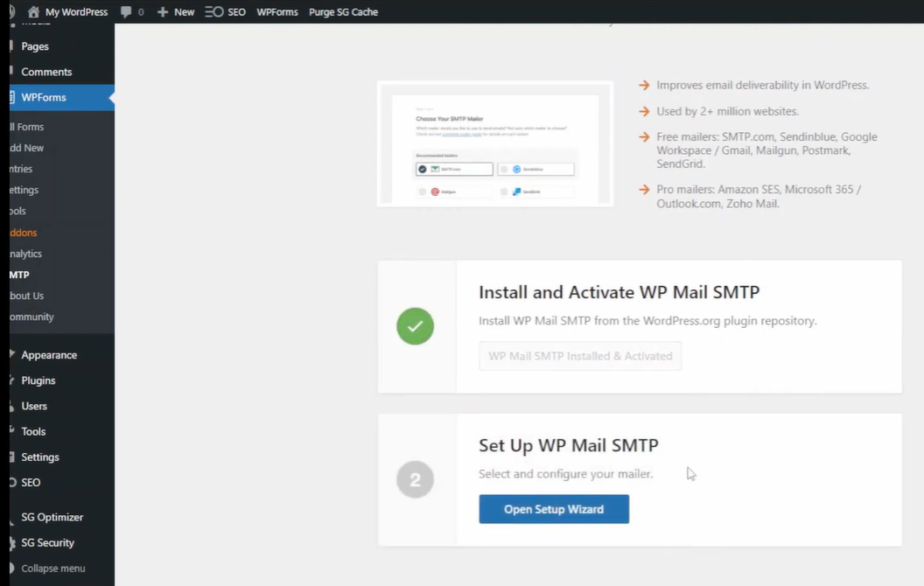Click the 'Select and configure your mailer.' text
924x586 pixels.
point(566,474)
